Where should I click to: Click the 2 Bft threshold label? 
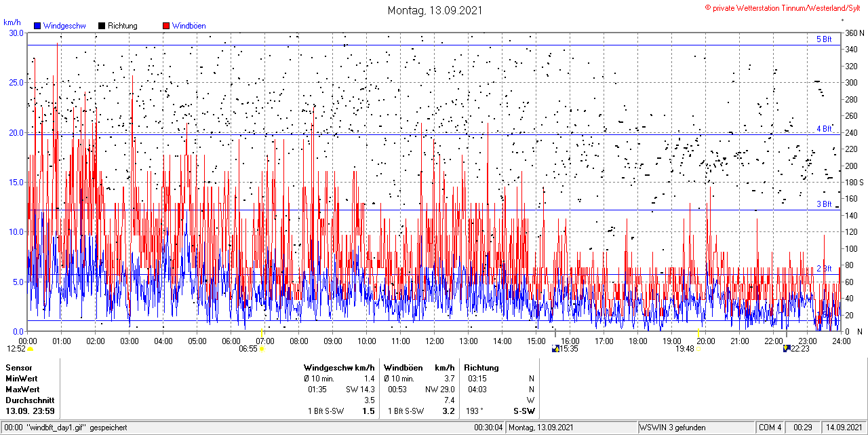coord(823,269)
